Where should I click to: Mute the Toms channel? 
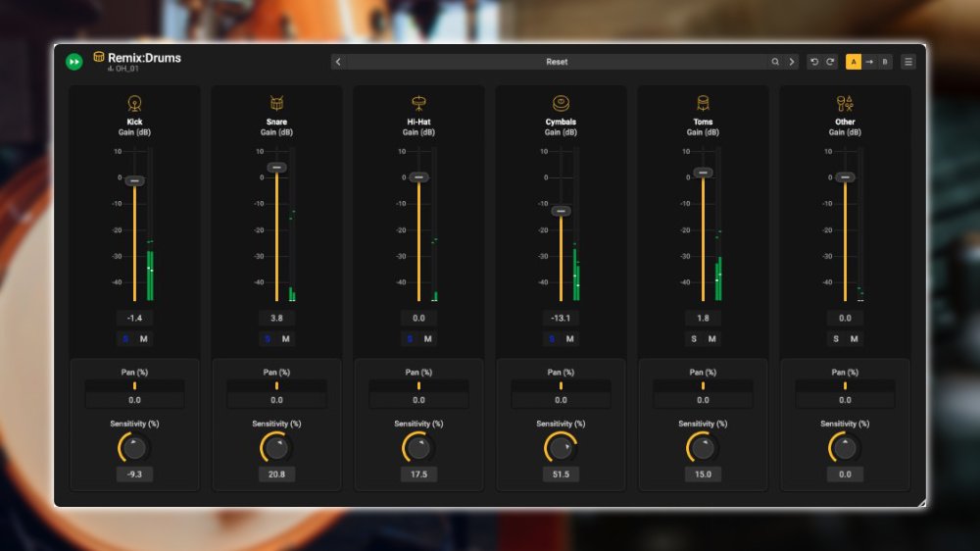711,339
